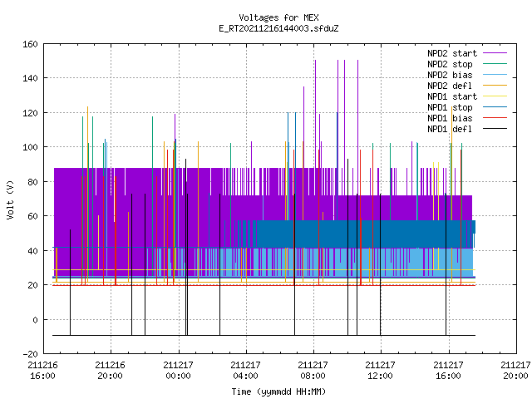Click the -20 tick label on y-axis

(30, 354)
